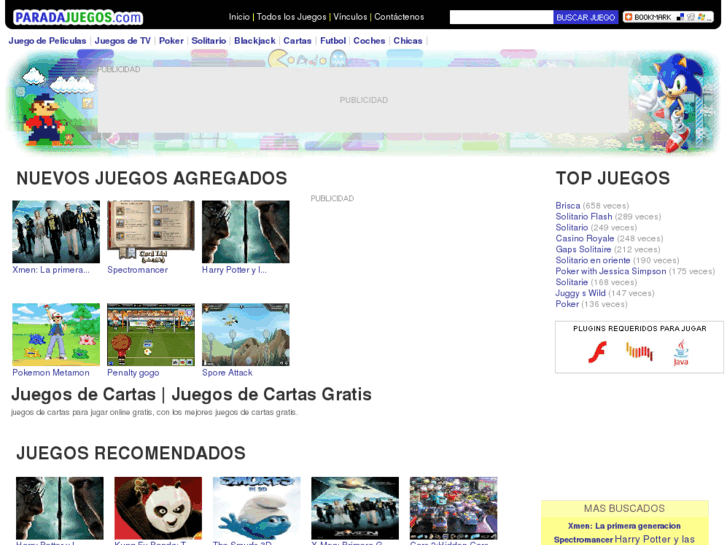The height and width of the screenshot is (545, 727).
Task: Open the Poker category link
Action: coord(171,41)
